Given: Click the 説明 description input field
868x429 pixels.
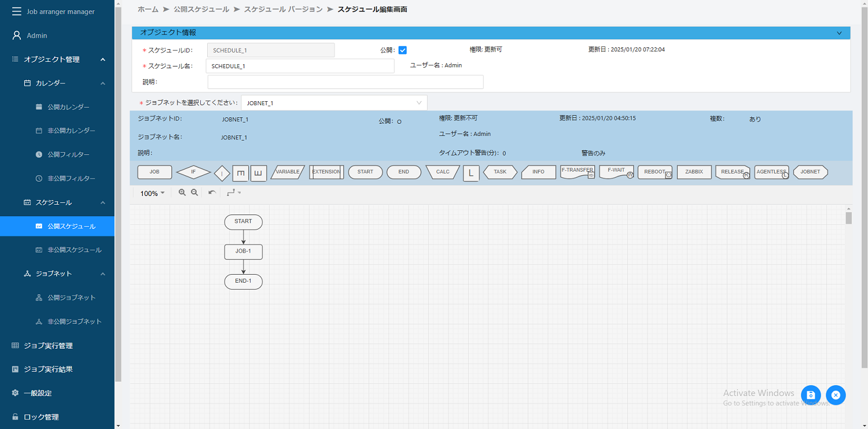Looking at the screenshot, I should click(x=345, y=82).
